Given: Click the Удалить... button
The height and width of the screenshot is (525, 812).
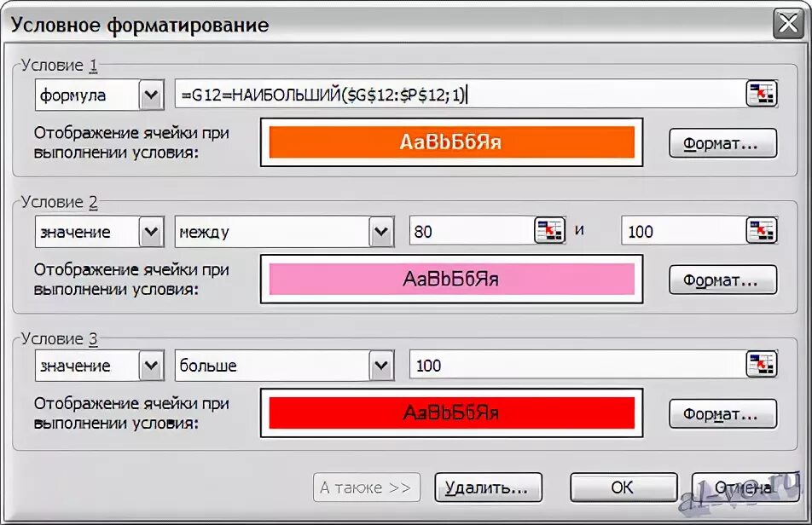Looking at the screenshot, I should pos(488,487).
